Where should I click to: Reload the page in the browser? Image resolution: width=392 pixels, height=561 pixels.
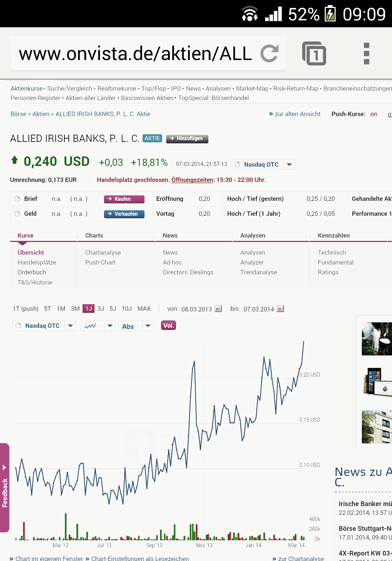pos(269,53)
